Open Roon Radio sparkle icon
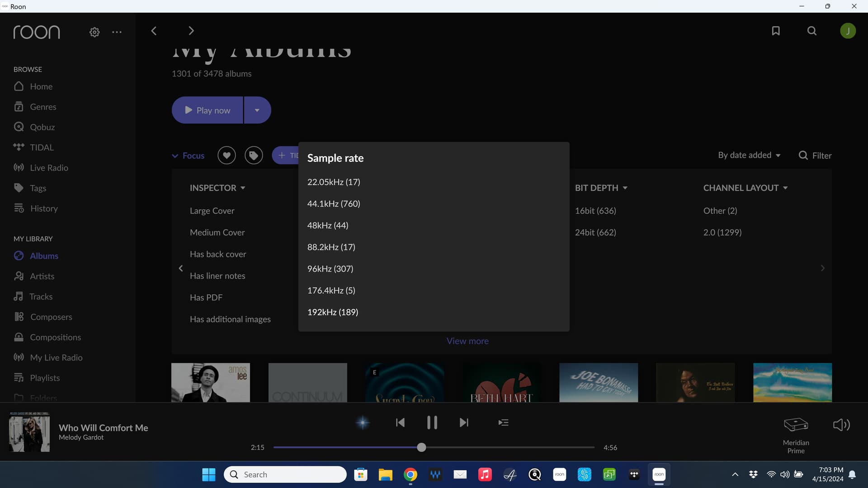The height and width of the screenshot is (488, 868). pyautogui.click(x=363, y=422)
